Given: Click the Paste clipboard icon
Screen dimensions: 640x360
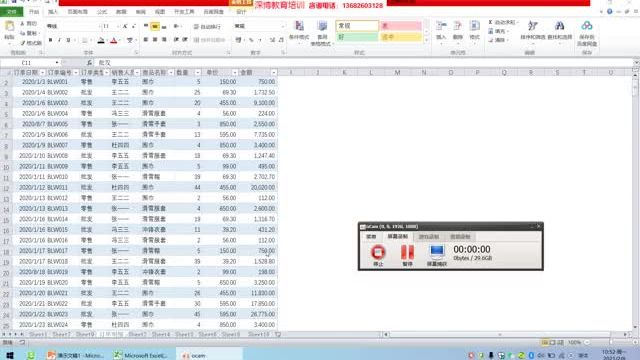Looking at the screenshot, I should [x=9, y=30].
